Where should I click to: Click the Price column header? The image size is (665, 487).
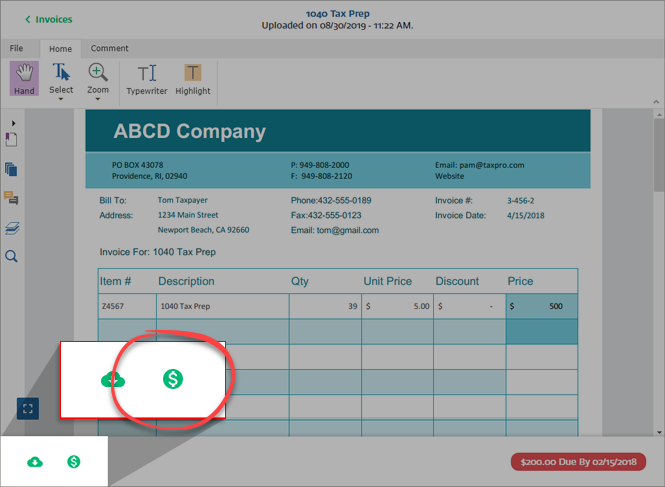(520, 281)
